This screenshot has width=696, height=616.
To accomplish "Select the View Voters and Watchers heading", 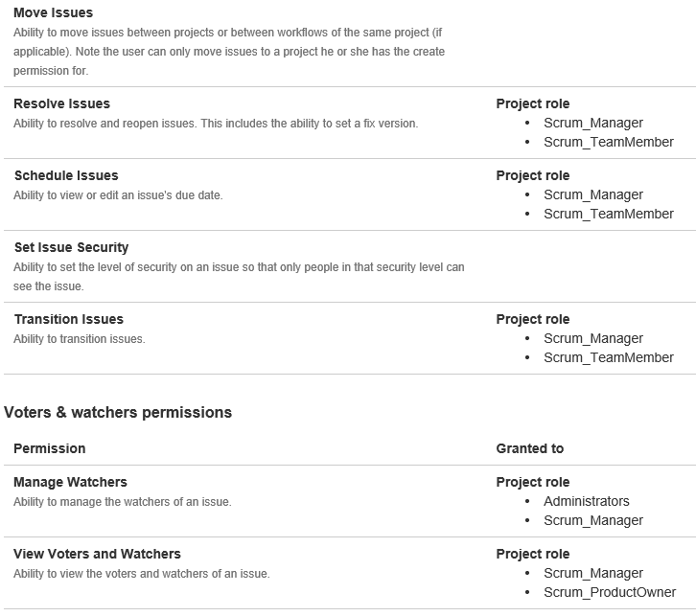I will [97, 554].
